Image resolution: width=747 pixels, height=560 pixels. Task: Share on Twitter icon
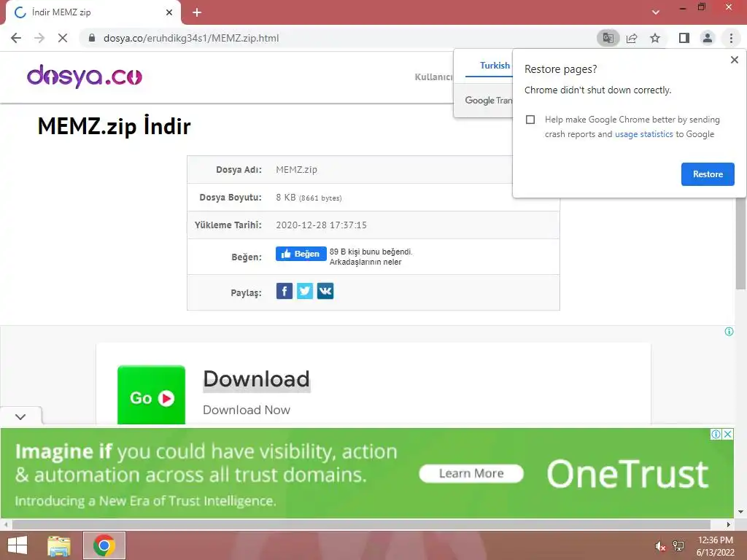tap(305, 291)
